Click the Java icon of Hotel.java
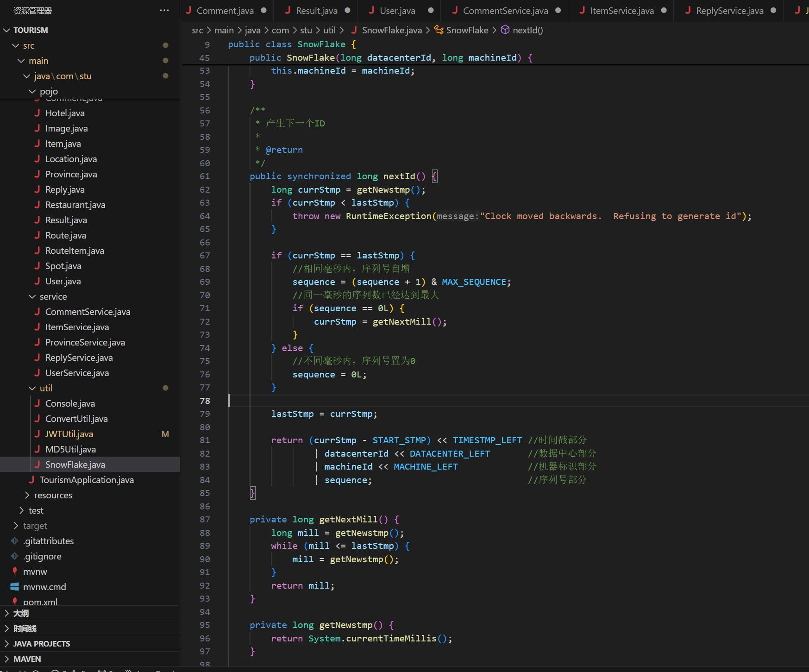This screenshot has height=672, width=809. [37, 113]
